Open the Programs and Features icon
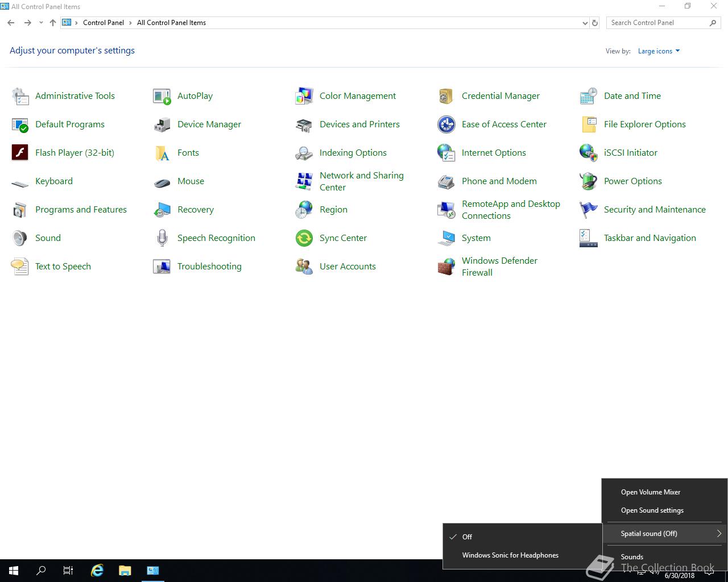 point(20,210)
